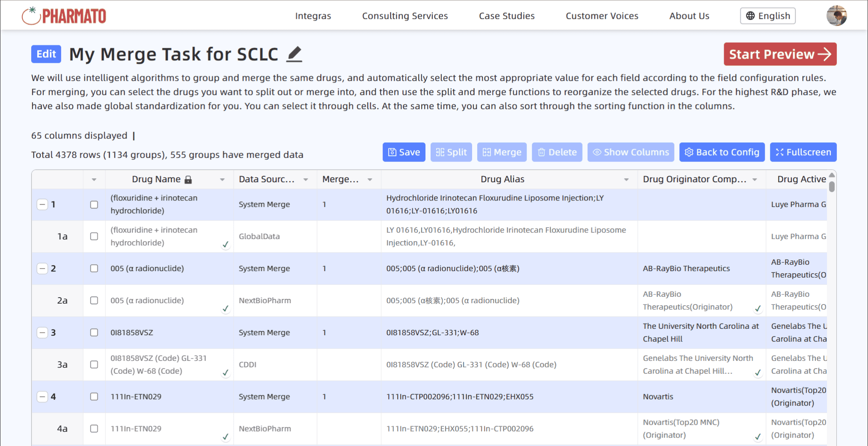
Task: Click the green checkmark in row 1a Drug Name
Action: pyautogui.click(x=226, y=245)
